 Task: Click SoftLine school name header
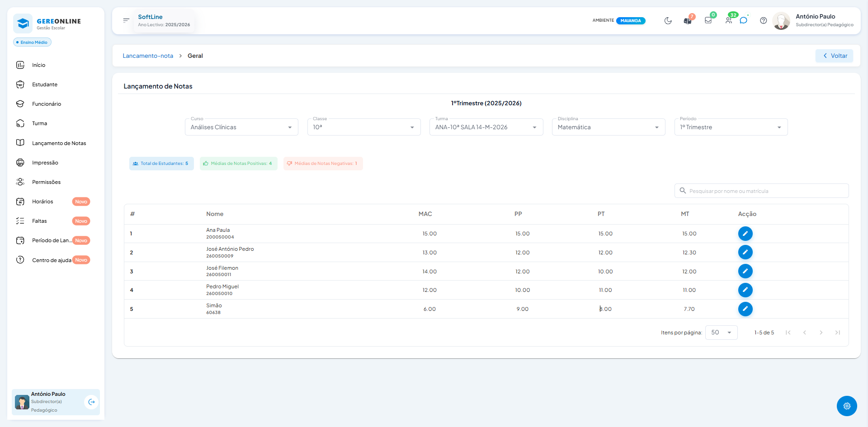[x=150, y=17]
